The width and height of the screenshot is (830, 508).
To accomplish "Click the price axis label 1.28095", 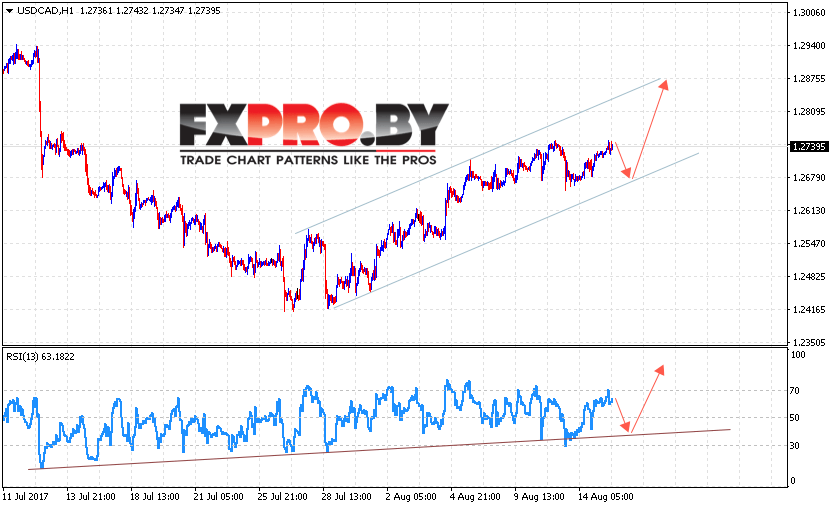I will tap(808, 112).
